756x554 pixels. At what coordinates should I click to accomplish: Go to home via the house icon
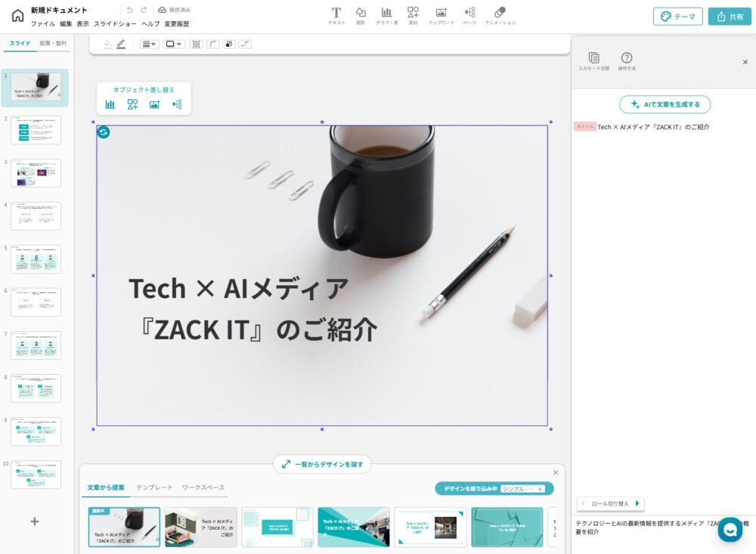point(17,16)
